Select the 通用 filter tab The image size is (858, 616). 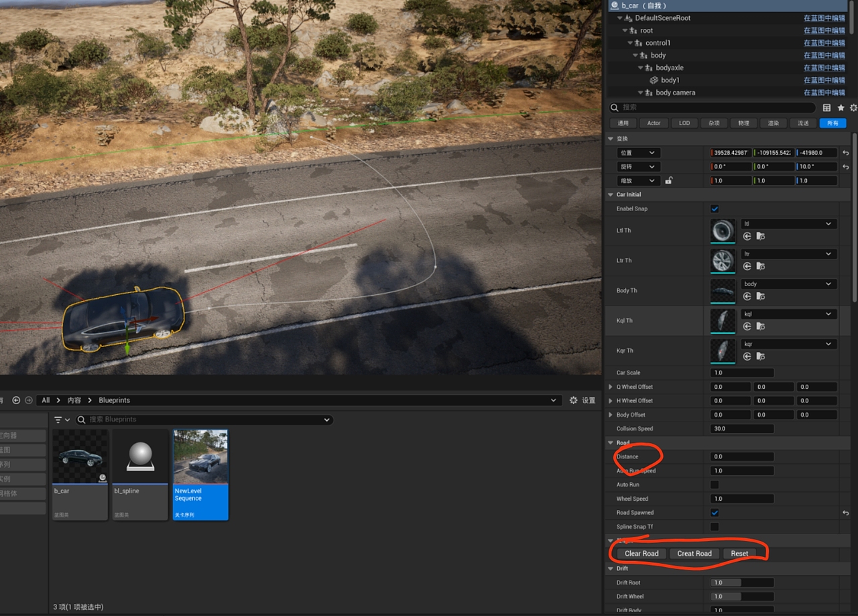(x=623, y=123)
